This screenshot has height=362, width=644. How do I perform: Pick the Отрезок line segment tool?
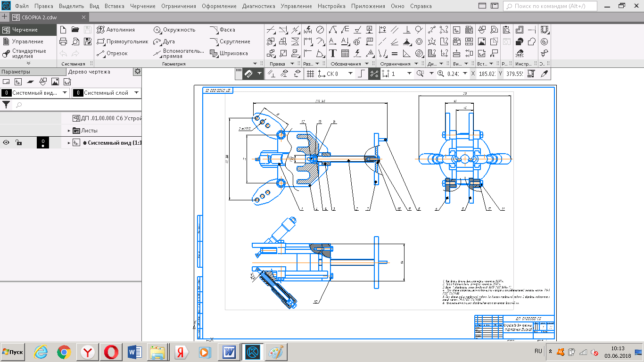tap(112, 53)
